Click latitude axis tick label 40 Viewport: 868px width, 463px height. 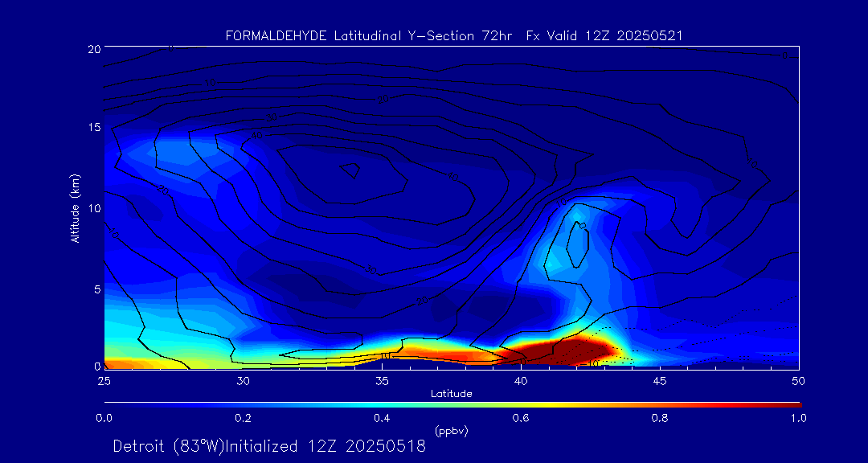[521, 381]
